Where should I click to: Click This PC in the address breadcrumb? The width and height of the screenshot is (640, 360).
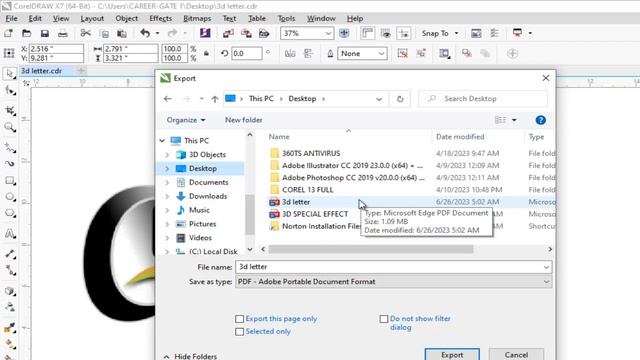pos(261,99)
